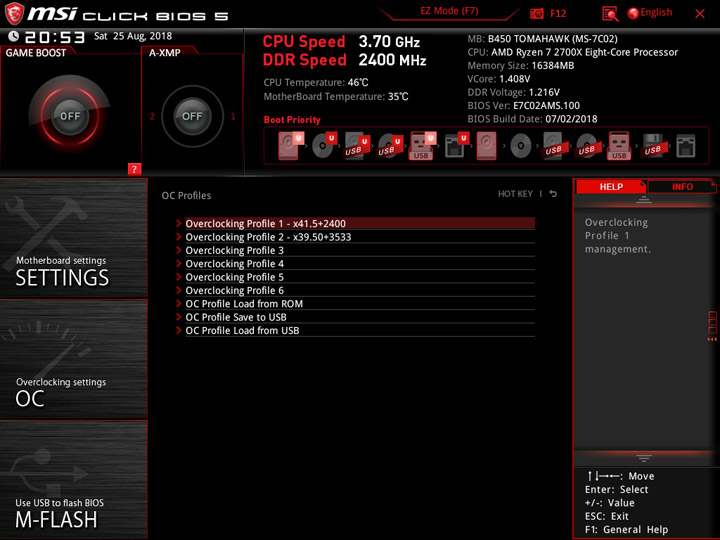This screenshot has width=720, height=540.
Task: Select the UEFI CD/DVD boot device icon
Action: (324, 146)
